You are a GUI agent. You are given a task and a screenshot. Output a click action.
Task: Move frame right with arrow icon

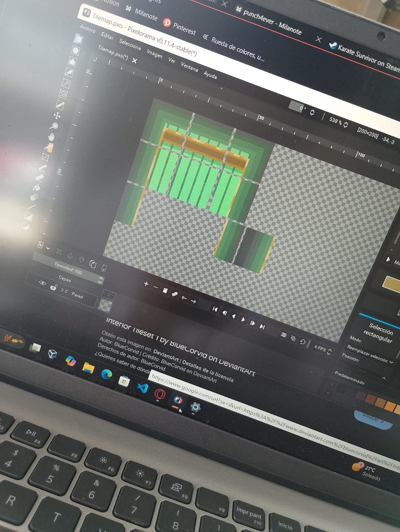(x=193, y=301)
